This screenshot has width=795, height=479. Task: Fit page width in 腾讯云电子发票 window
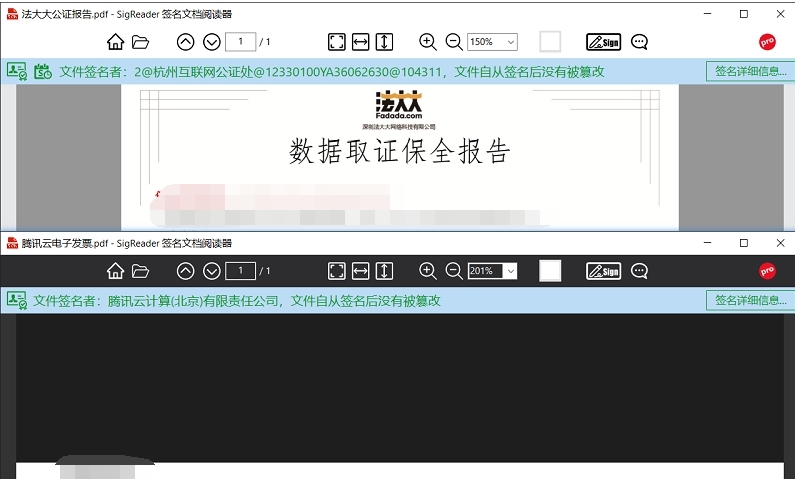pyautogui.click(x=360, y=271)
